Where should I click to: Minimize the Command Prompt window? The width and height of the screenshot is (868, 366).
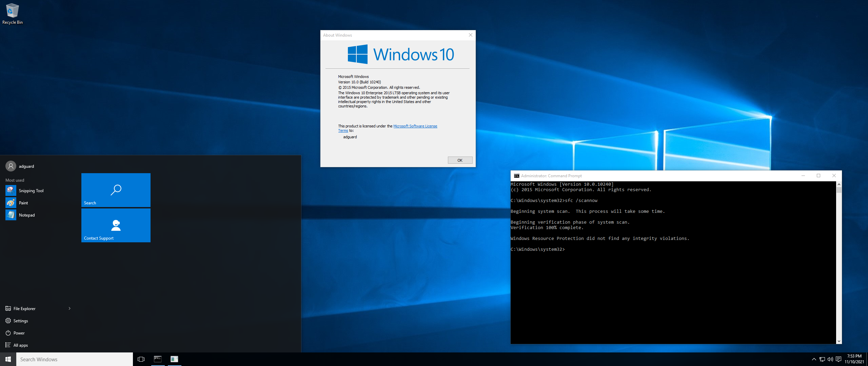click(x=803, y=176)
